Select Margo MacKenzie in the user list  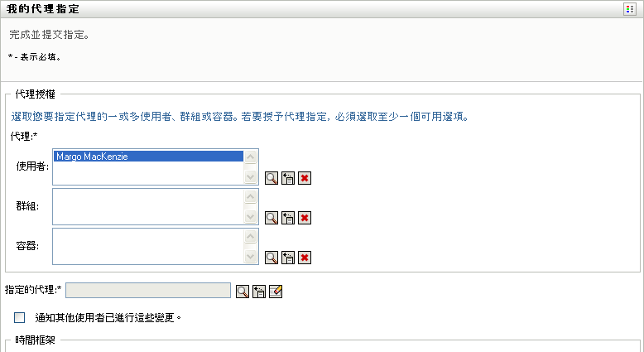click(149, 156)
